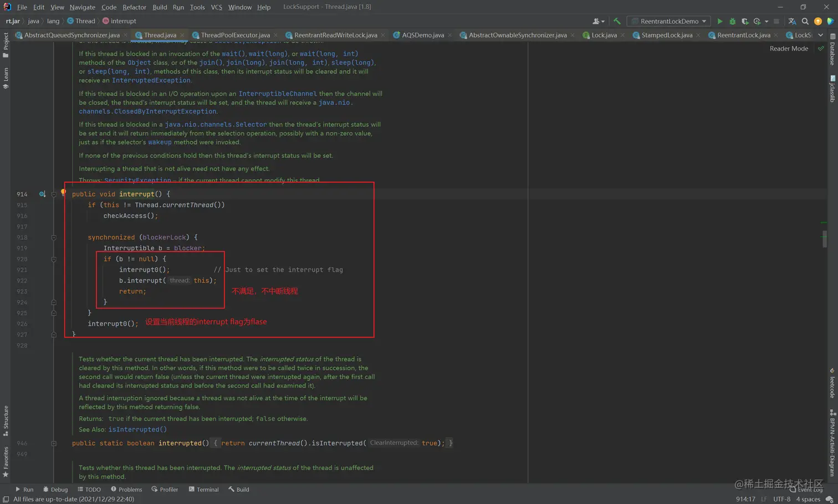
Task: Open the Learn tool window
Action: click(x=6, y=78)
